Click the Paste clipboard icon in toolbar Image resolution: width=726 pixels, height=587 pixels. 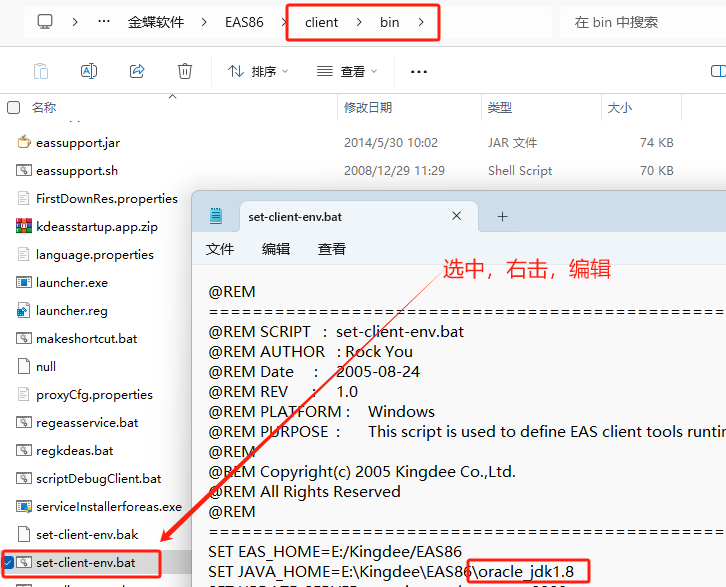41,71
